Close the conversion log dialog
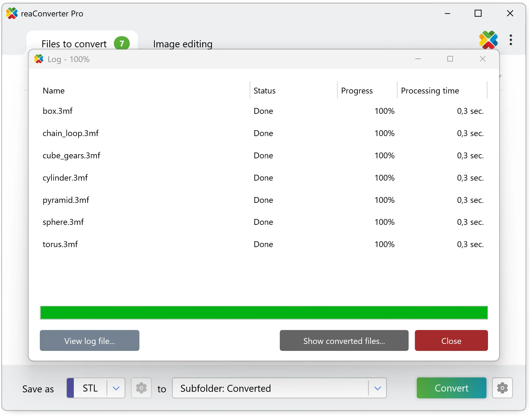This screenshot has width=532, height=416. click(451, 341)
